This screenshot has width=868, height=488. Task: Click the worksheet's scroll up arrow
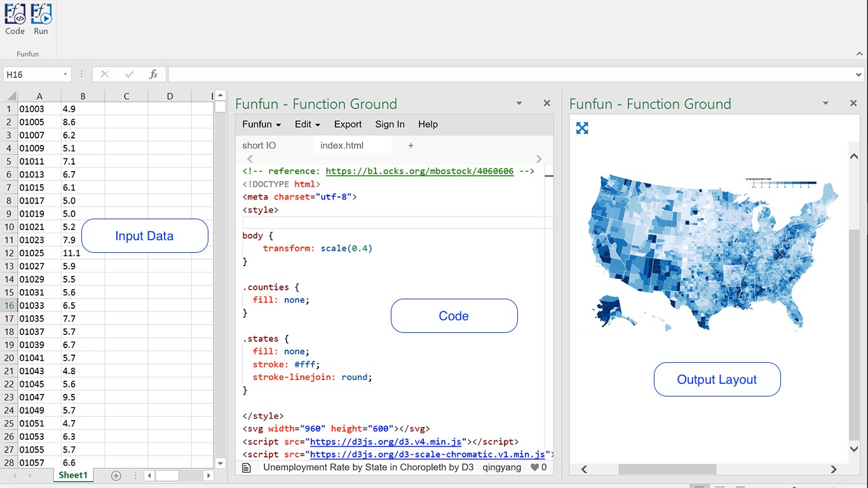(220, 96)
